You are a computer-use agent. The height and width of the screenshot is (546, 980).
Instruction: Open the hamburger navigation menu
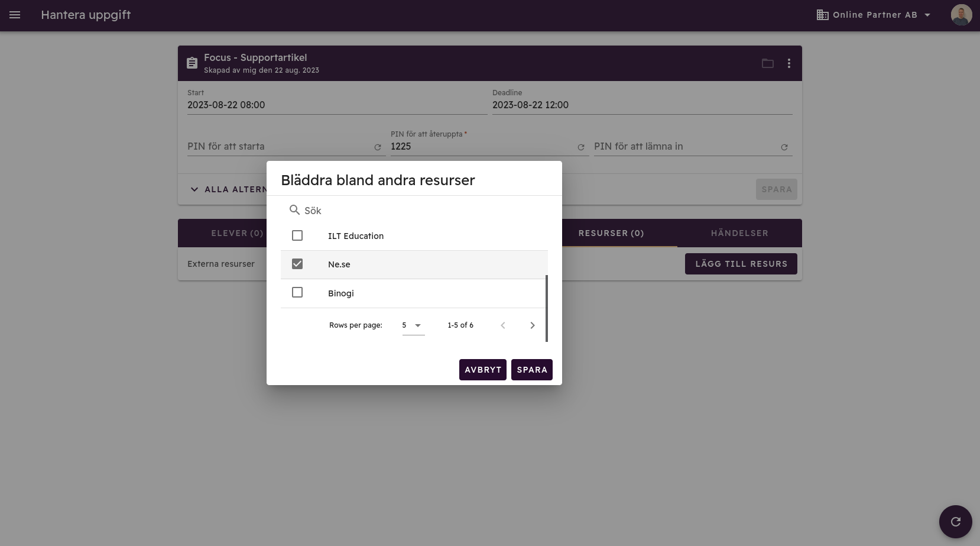(15, 15)
